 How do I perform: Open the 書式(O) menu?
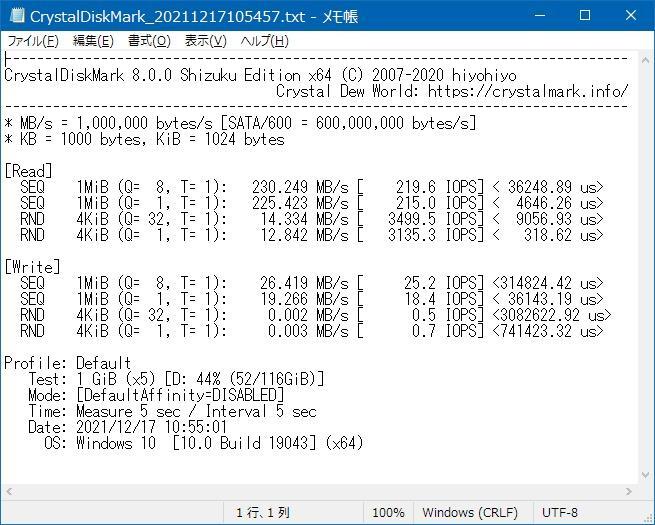tap(149, 41)
